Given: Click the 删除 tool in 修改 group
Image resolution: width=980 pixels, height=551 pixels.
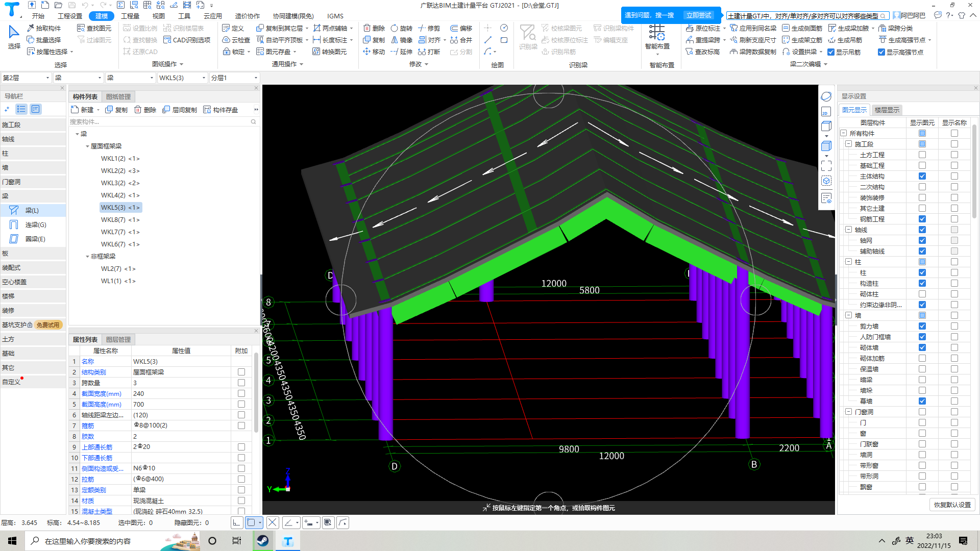Looking at the screenshot, I should pos(374,28).
